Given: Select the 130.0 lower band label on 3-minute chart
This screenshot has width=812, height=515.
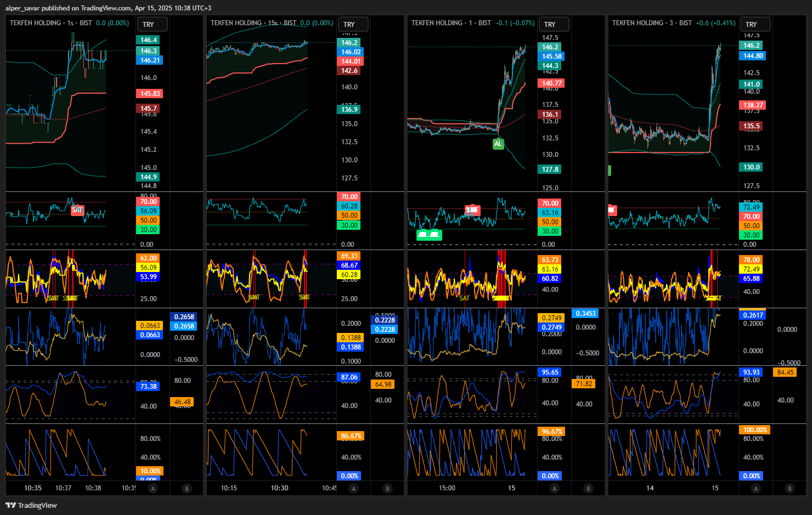Looking at the screenshot, I should (751, 167).
